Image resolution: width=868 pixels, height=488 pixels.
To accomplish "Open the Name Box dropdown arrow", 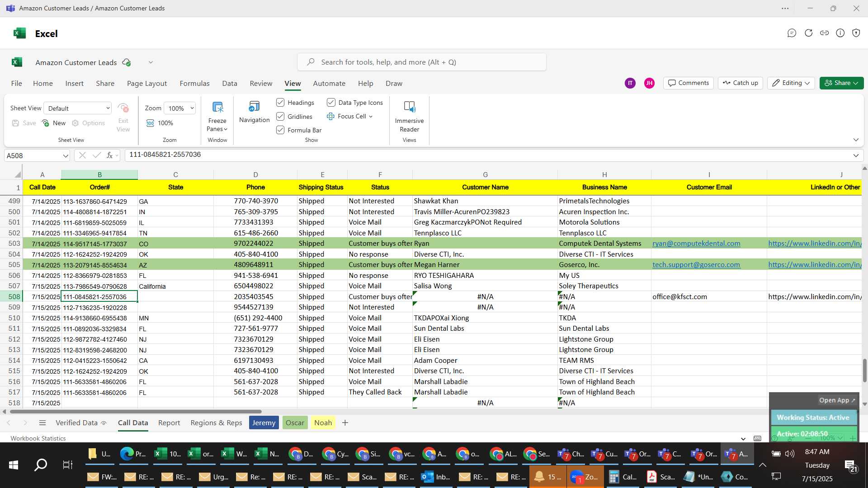I will 66,156.
